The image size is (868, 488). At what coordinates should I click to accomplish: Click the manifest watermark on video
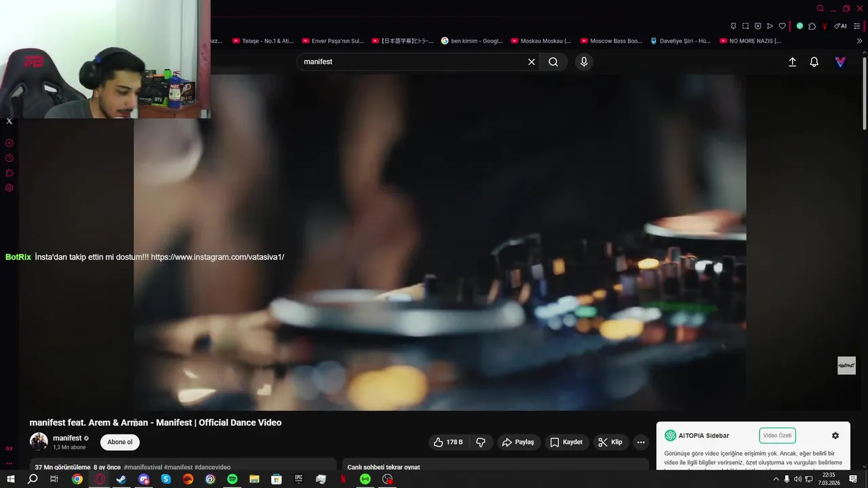point(846,365)
